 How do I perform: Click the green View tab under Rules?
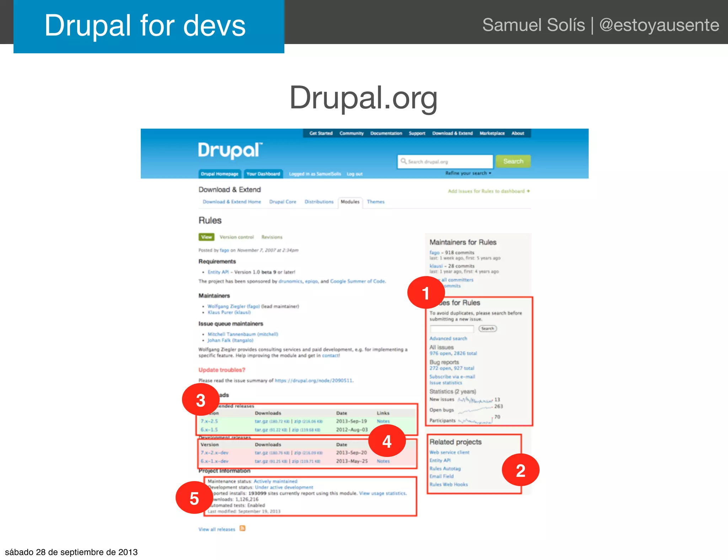point(207,237)
